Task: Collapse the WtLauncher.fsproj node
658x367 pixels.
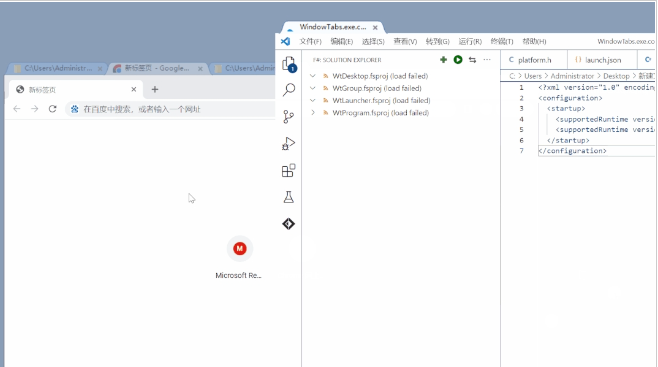Action: pyautogui.click(x=313, y=100)
